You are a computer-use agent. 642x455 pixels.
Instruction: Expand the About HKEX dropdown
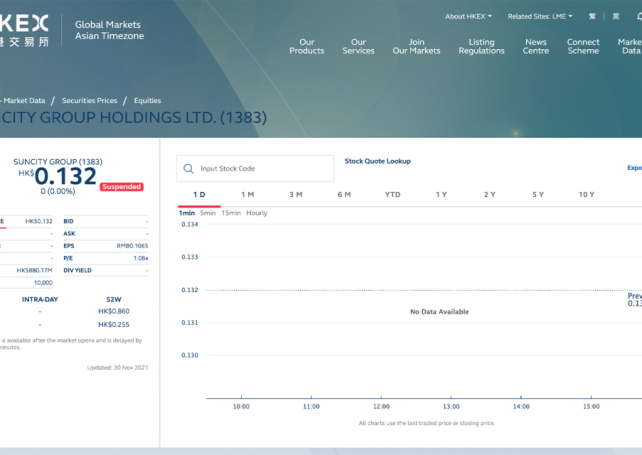[x=468, y=16]
